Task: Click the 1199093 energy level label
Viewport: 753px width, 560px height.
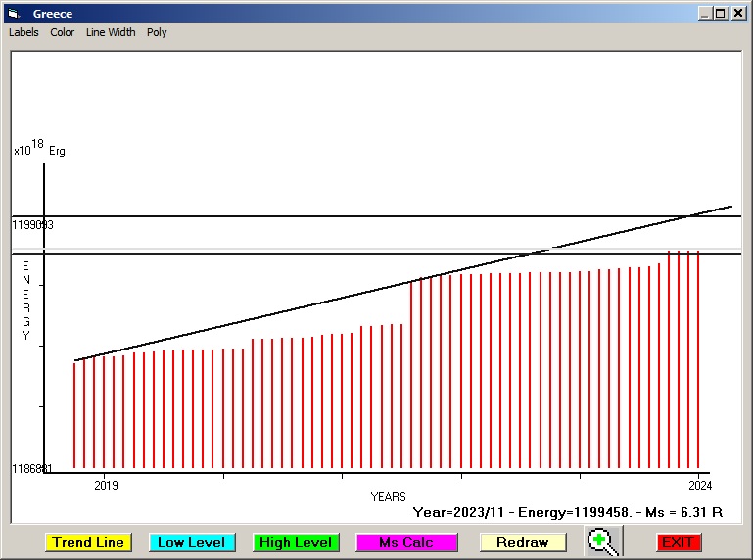Action: pos(32,225)
